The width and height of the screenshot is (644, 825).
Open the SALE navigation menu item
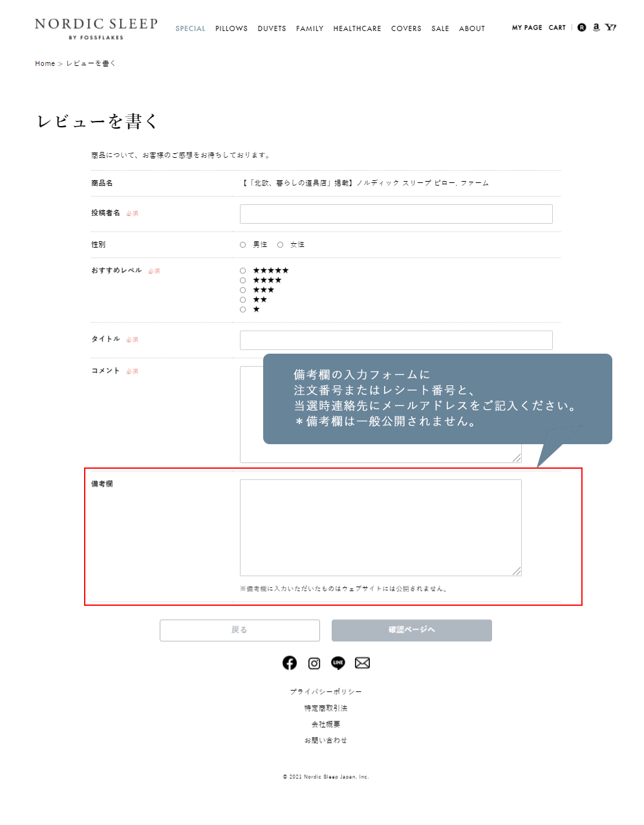click(440, 28)
